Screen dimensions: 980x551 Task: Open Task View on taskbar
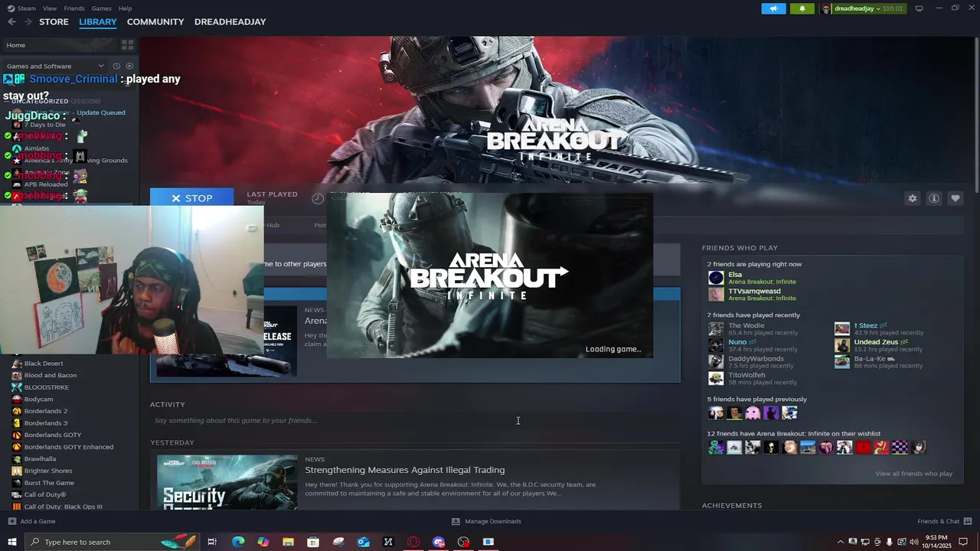point(212,542)
